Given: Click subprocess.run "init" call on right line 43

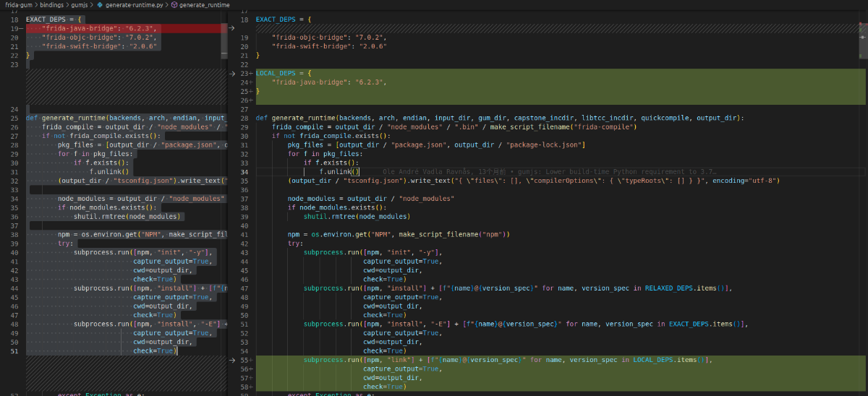Looking at the screenshot, I should (x=373, y=252).
